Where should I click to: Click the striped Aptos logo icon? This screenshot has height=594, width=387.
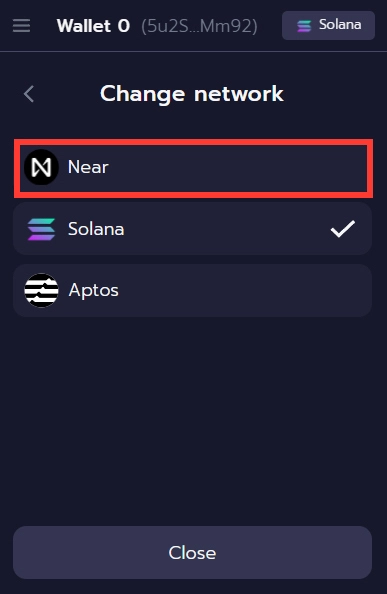click(x=41, y=290)
